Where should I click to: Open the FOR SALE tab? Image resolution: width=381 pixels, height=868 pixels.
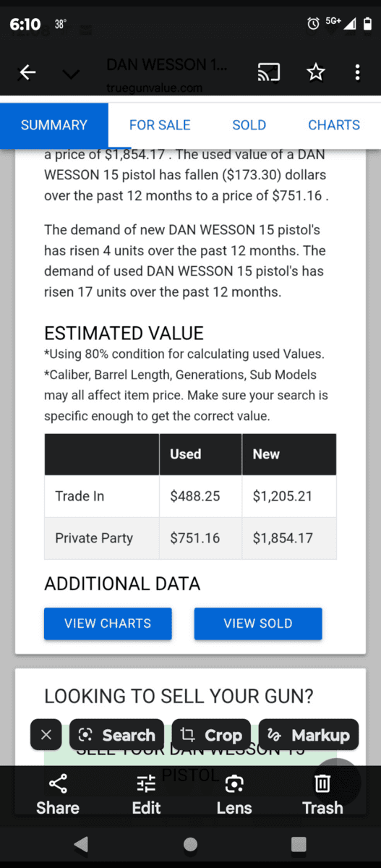pyautogui.click(x=160, y=125)
